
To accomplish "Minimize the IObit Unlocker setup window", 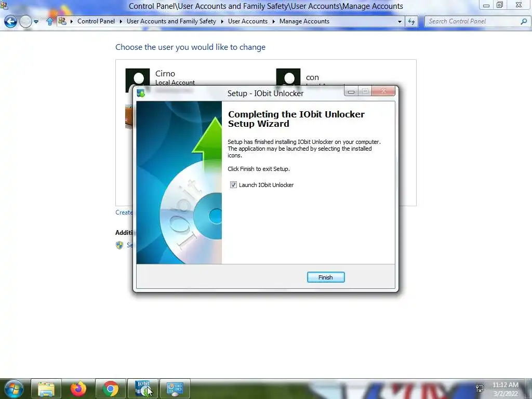I will (351, 91).
